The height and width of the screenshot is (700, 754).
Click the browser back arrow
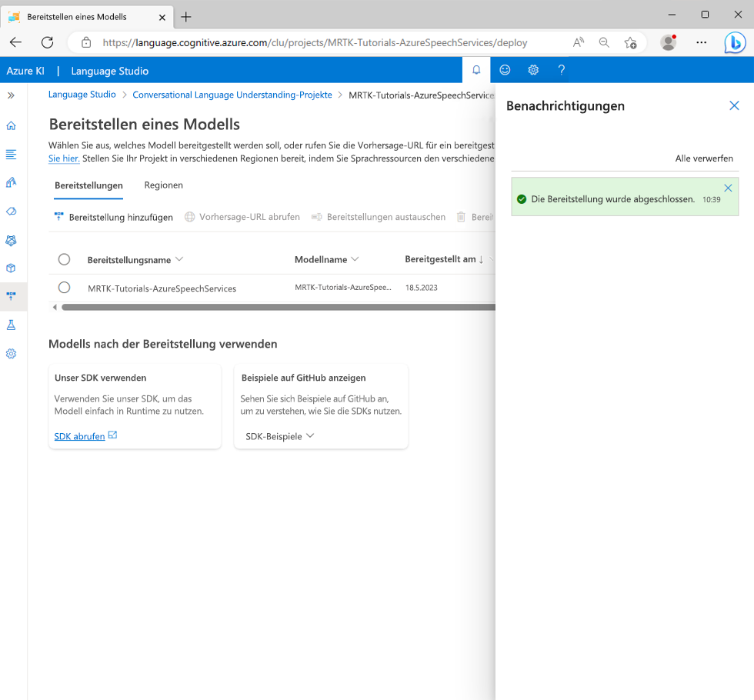coord(16,42)
